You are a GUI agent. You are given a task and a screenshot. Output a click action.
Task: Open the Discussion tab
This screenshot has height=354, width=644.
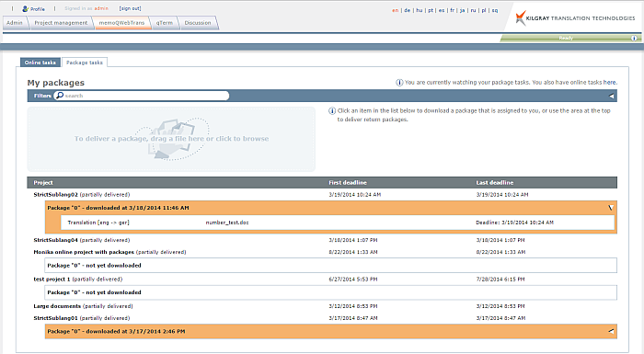pyautogui.click(x=198, y=23)
